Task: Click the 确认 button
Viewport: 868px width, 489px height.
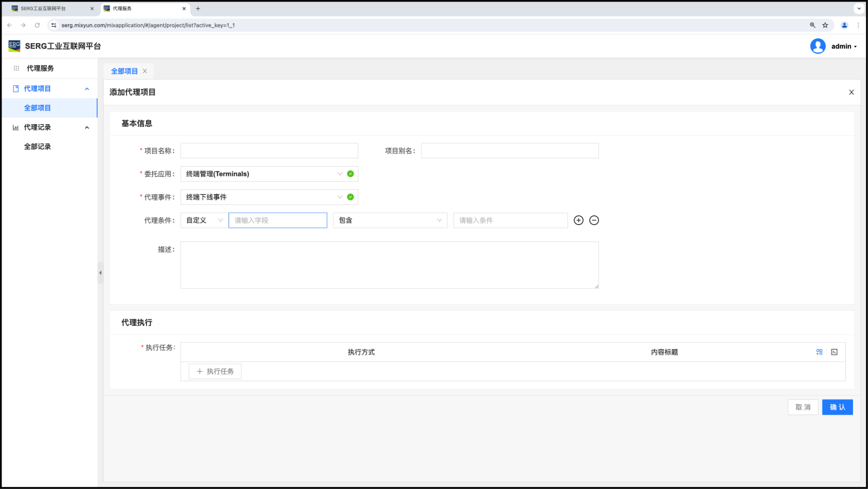Action: (x=837, y=407)
